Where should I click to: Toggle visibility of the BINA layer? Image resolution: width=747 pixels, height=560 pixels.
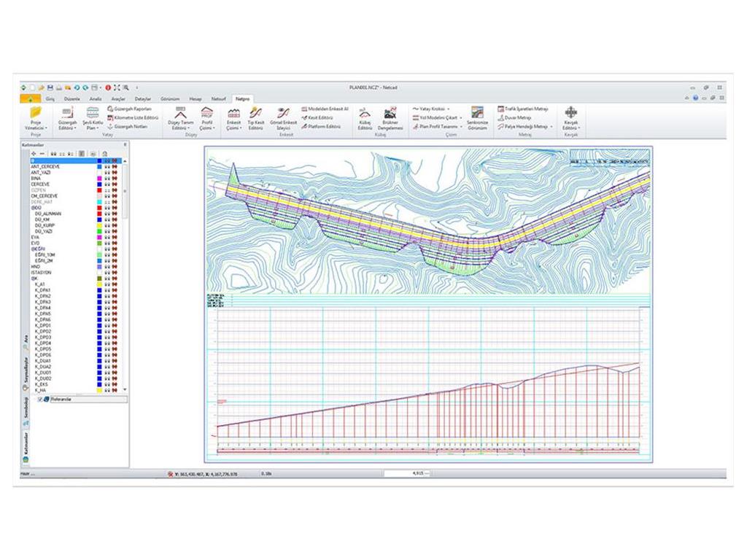tap(107, 178)
